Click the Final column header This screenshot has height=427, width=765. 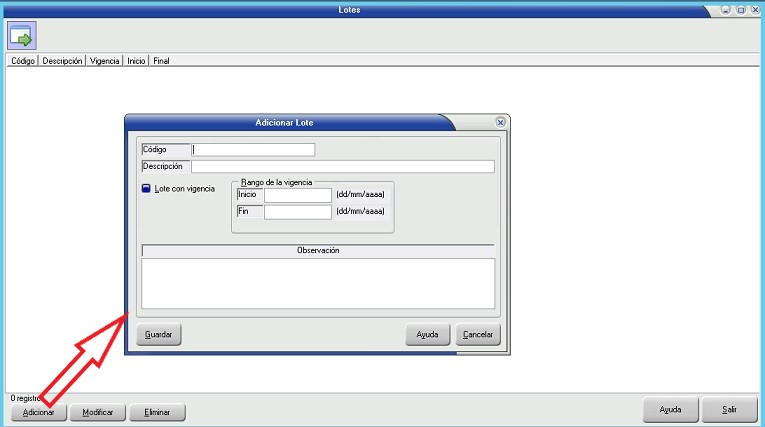(x=161, y=61)
